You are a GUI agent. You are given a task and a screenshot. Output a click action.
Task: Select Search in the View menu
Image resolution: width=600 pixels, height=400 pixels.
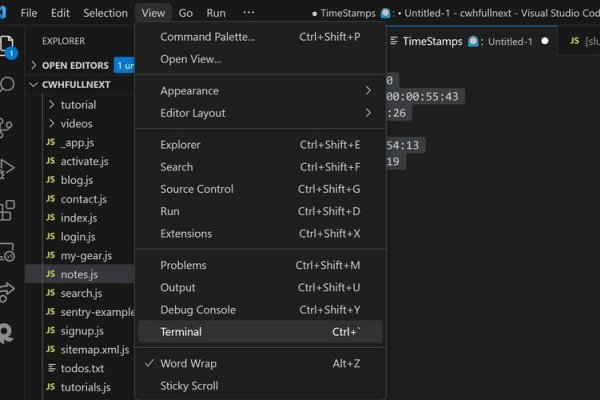tap(260, 167)
